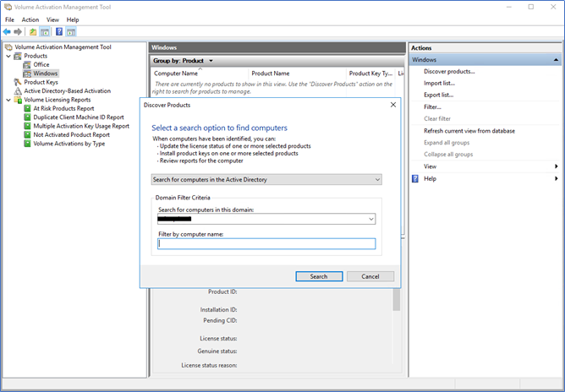The image size is (565, 392).
Task: Click the Search button in dialog
Action: point(319,276)
